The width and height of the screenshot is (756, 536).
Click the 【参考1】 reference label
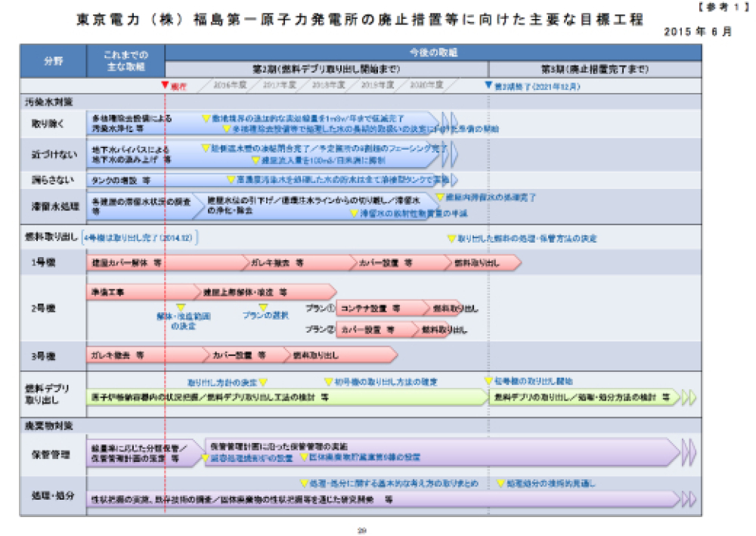click(x=723, y=8)
